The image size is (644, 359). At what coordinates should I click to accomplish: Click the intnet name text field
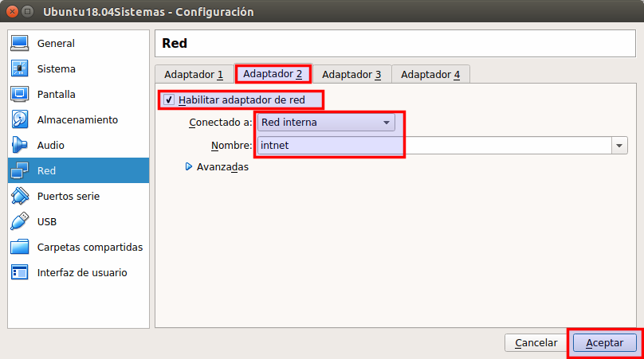pos(430,146)
